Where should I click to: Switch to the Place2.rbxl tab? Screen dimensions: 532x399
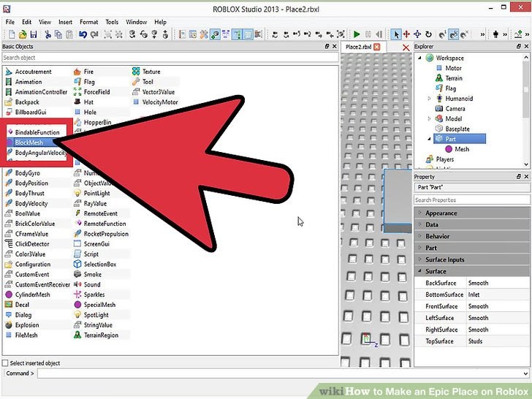tap(358, 47)
